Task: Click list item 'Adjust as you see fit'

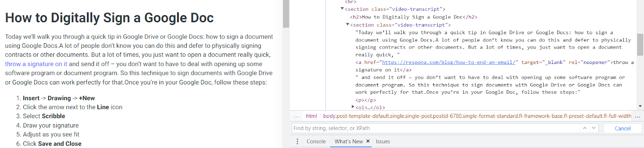Action: (51, 134)
